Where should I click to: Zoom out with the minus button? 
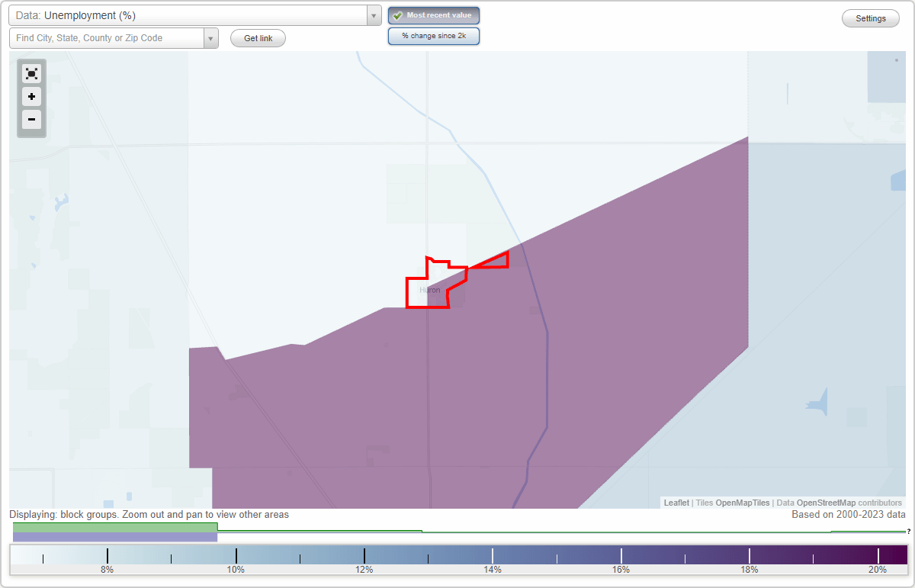[31, 120]
